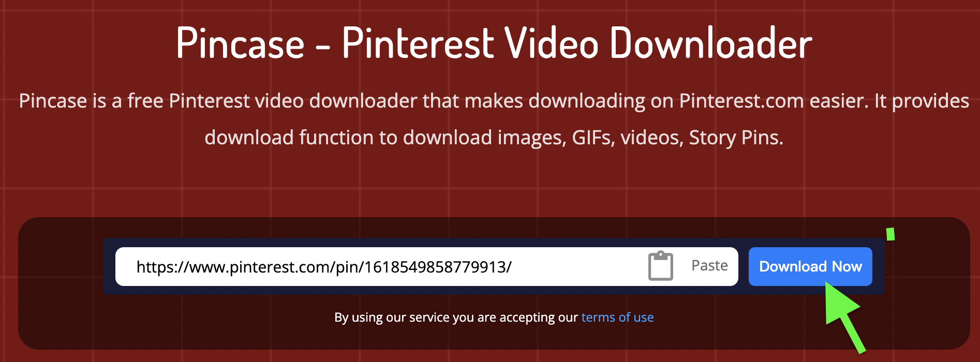Click the word Downloader in the title
This screenshot has width=980, height=362.
tap(711, 43)
